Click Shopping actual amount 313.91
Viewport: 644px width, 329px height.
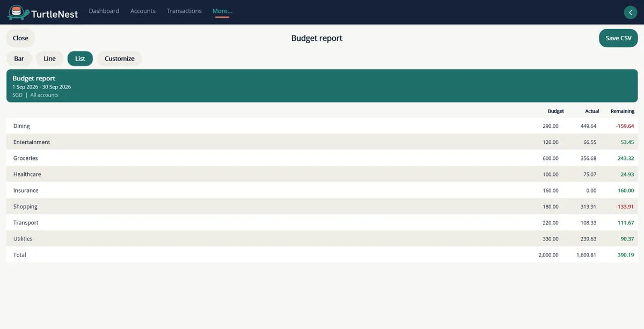point(588,207)
